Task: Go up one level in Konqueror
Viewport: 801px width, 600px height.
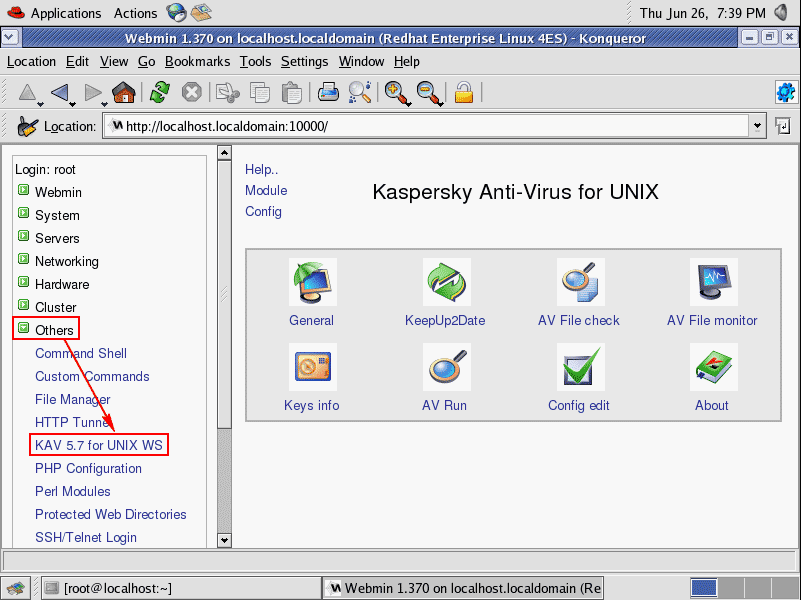Action: coord(27,92)
